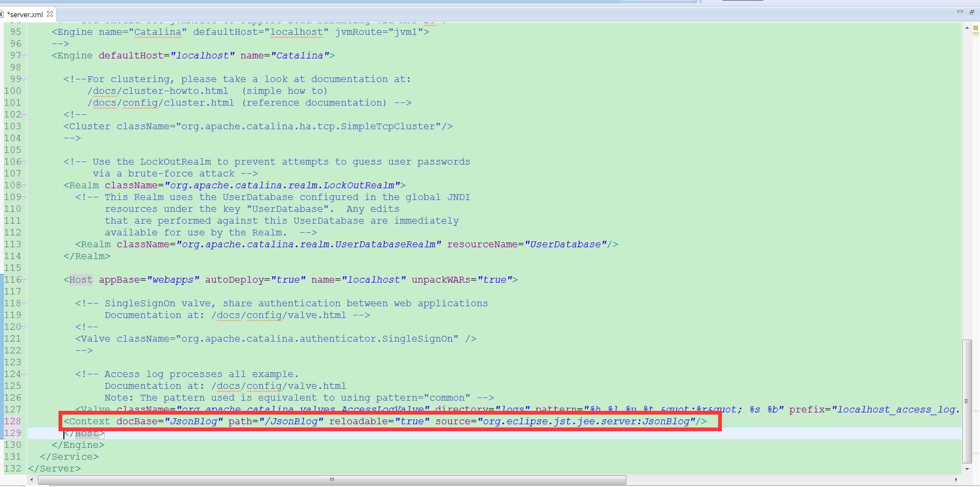This screenshot has height=487, width=980.
Task: Click the vertical scrollbar thumb
Action: (x=967, y=401)
